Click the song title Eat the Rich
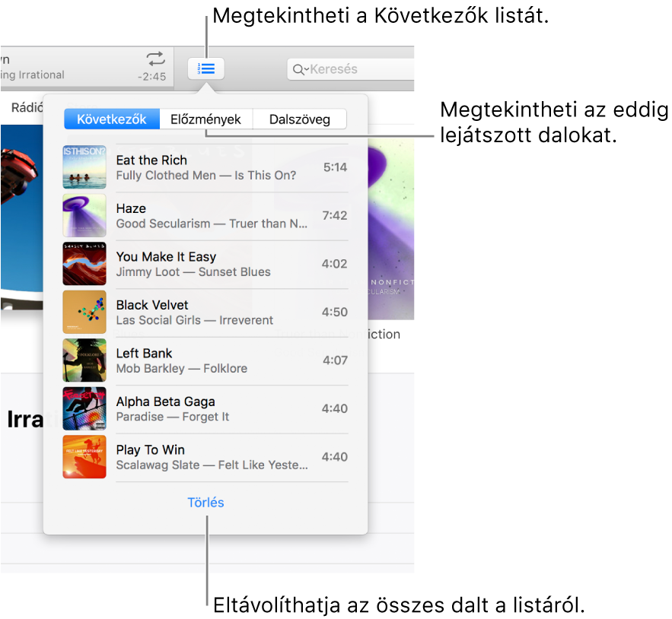 151,160
